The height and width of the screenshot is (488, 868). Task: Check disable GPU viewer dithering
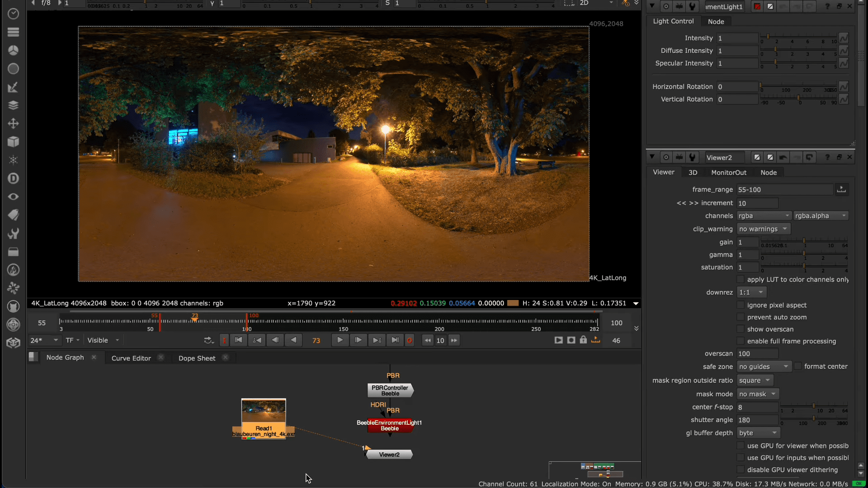741,469
